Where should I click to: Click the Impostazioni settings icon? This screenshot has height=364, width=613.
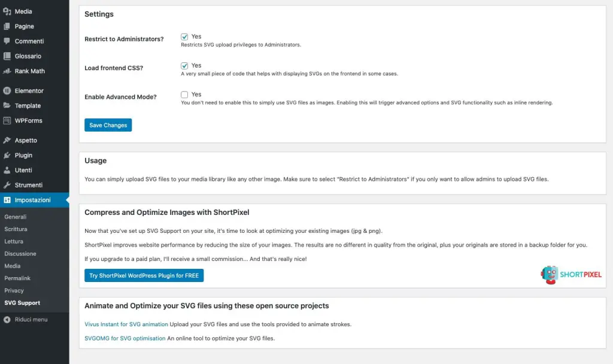7,200
